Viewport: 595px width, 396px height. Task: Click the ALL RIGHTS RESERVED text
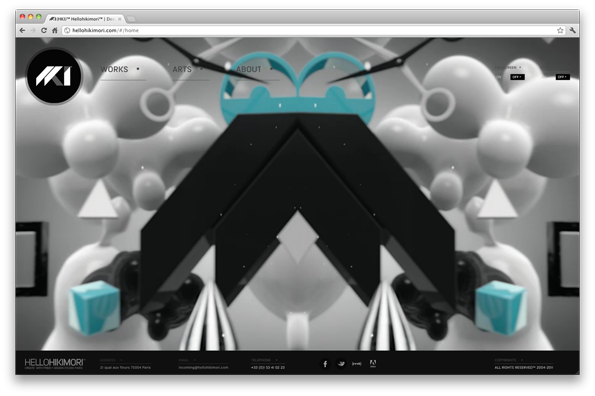coord(524,367)
